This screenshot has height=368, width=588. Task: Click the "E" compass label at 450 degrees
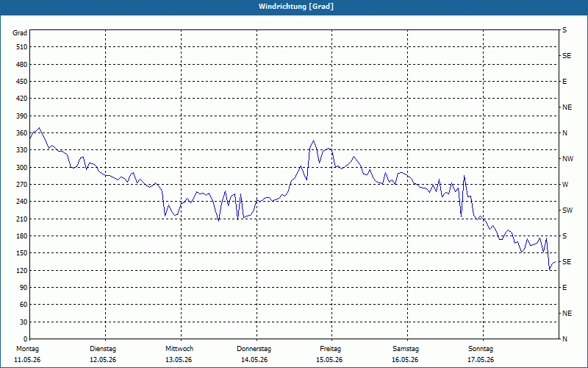click(564, 82)
